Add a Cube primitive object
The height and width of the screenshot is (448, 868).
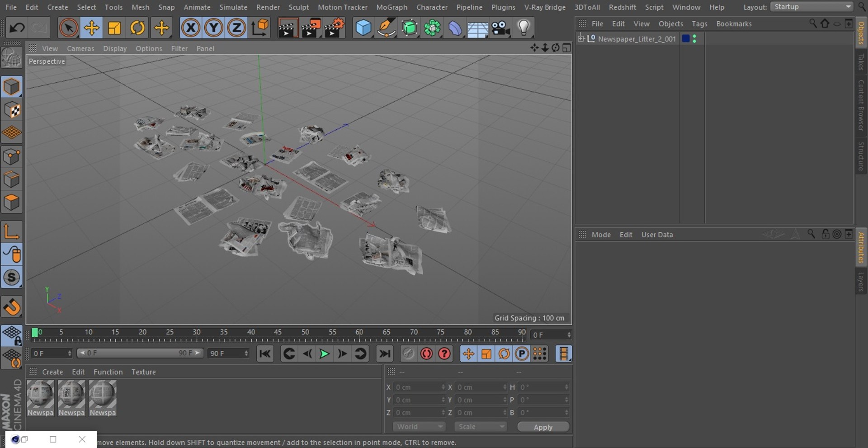point(363,28)
